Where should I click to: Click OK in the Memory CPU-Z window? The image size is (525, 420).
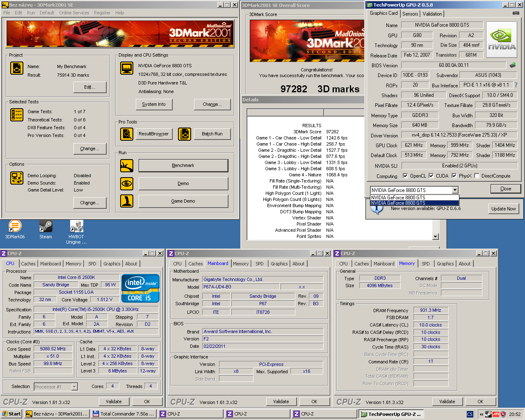pos(480,402)
